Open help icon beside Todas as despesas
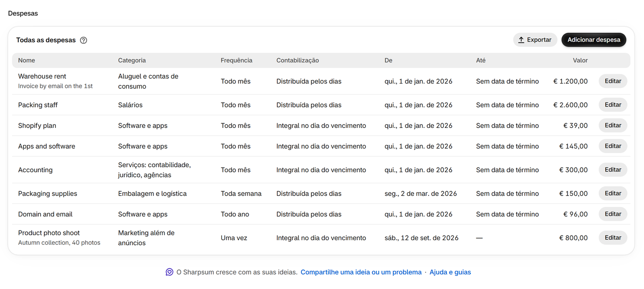 pyautogui.click(x=84, y=40)
